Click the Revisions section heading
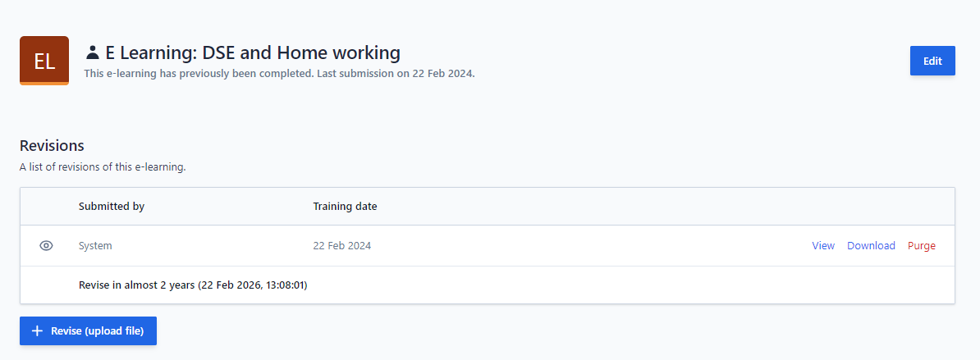980x360 pixels. coord(52,146)
